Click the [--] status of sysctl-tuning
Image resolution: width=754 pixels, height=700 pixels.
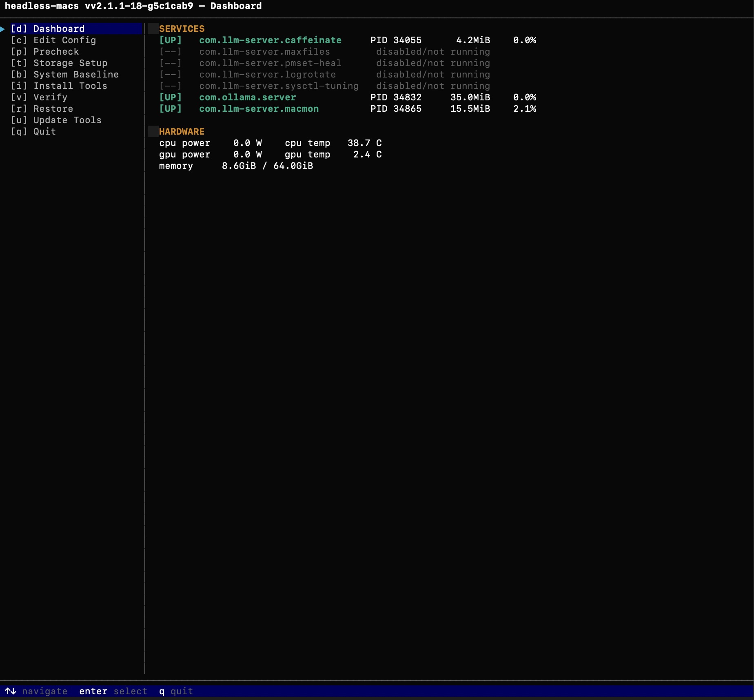click(171, 86)
